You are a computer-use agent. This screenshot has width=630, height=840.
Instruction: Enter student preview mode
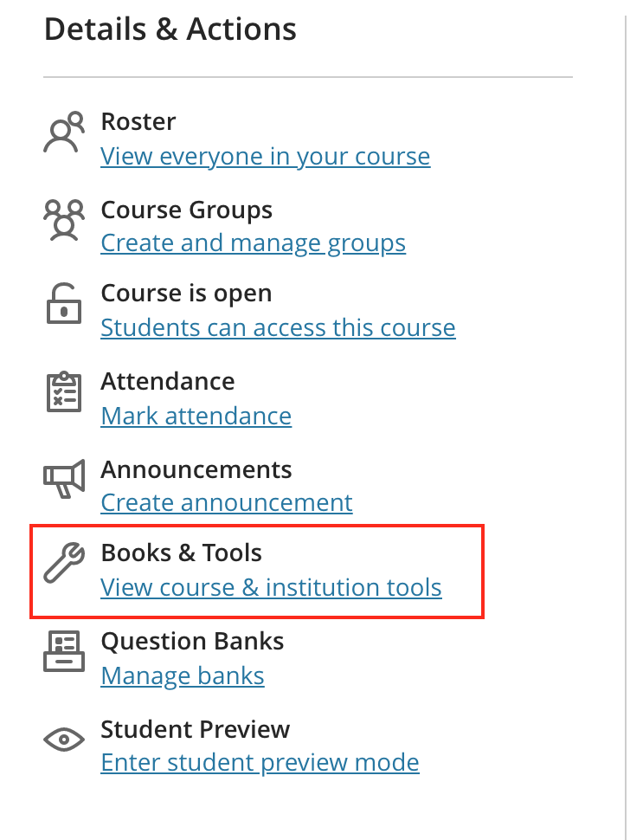(x=260, y=763)
